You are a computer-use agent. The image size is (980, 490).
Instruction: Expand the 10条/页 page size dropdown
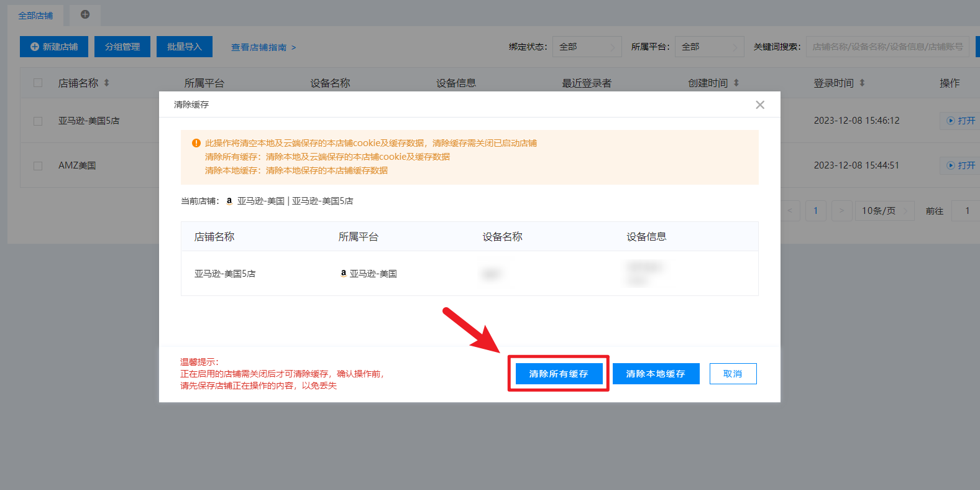tap(884, 211)
